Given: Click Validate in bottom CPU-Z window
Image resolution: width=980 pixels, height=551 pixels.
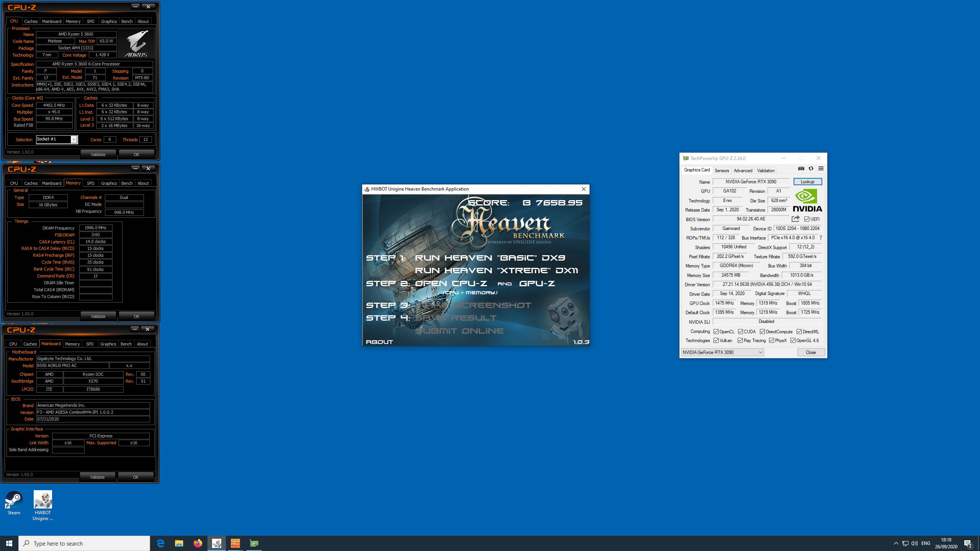Looking at the screenshot, I should [97, 477].
